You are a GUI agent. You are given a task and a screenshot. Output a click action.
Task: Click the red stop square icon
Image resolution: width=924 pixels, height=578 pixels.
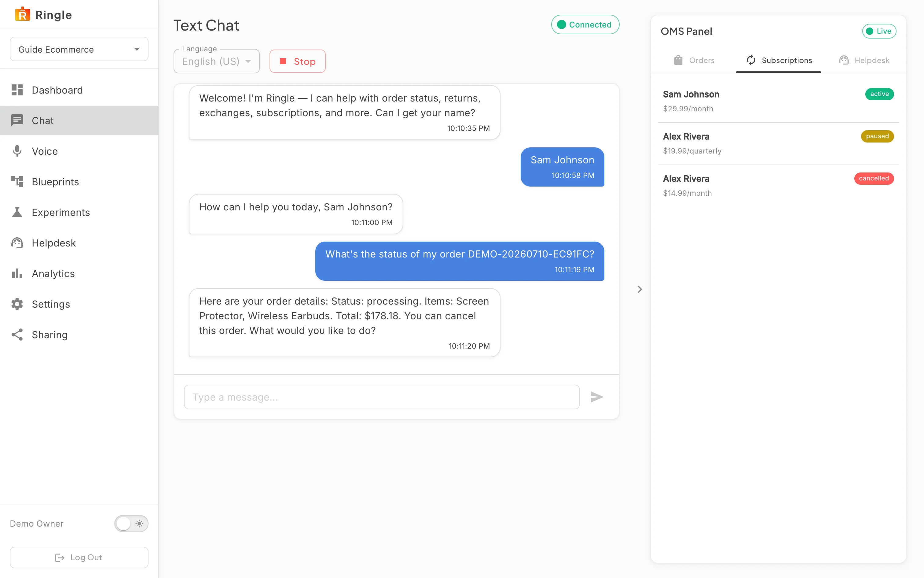tap(283, 61)
